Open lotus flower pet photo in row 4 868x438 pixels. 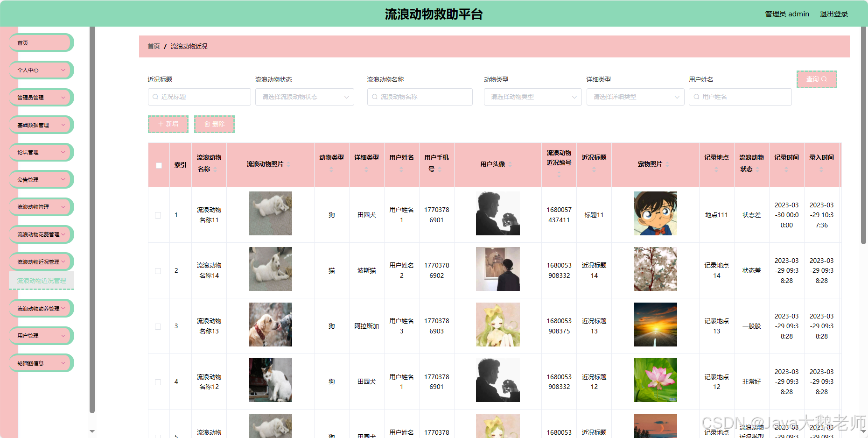pyautogui.click(x=655, y=380)
